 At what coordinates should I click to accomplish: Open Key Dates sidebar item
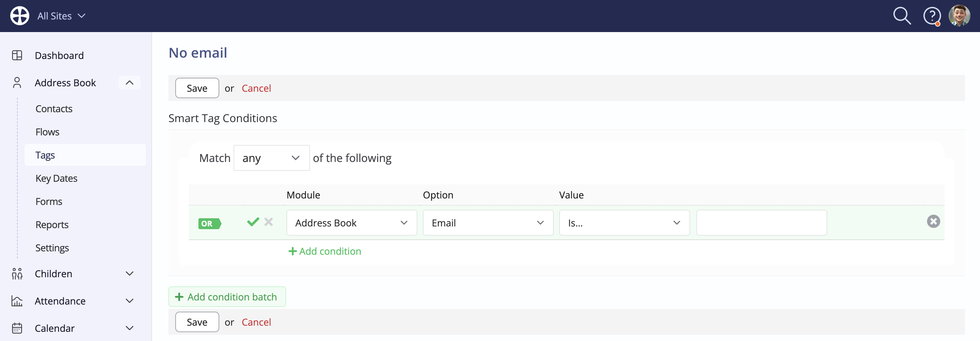coord(56,178)
